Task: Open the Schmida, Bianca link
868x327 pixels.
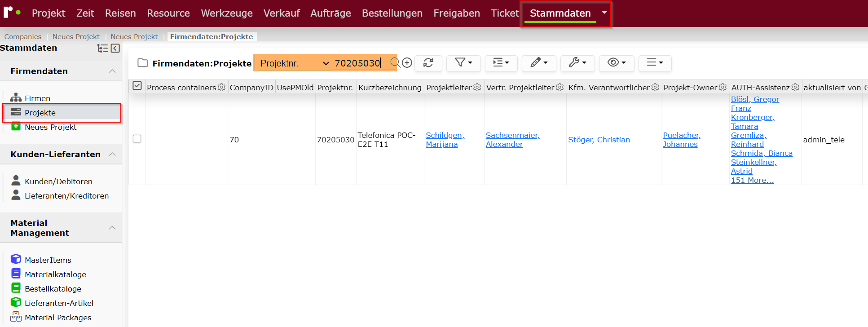Action: pos(762,153)
